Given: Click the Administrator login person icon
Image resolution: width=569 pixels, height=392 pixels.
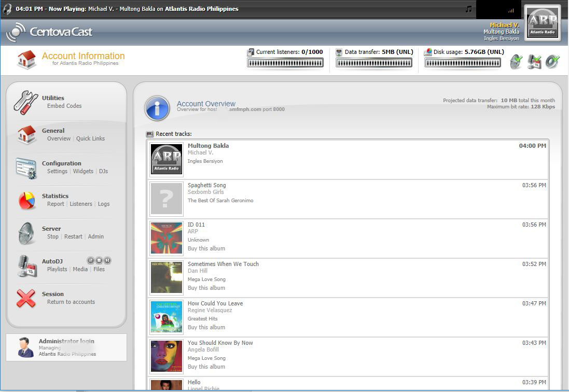Looking at the screenshot, I should [25, 347].
